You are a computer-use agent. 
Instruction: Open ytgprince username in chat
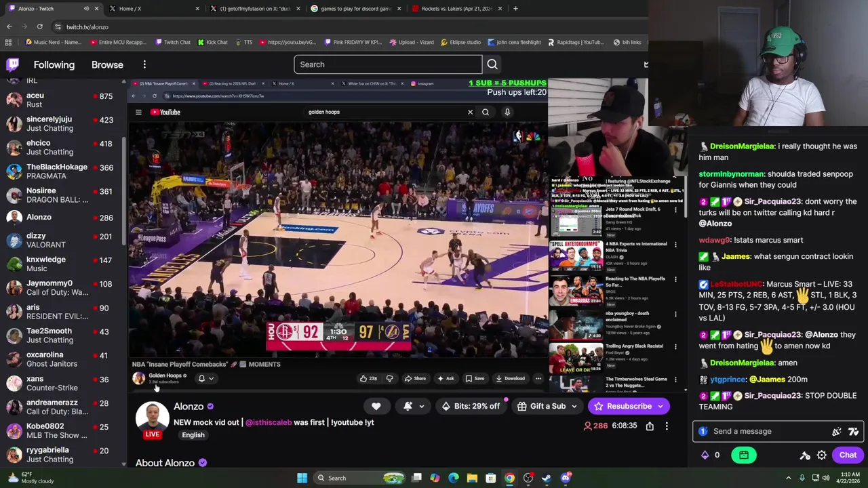(x=728, y=380)
